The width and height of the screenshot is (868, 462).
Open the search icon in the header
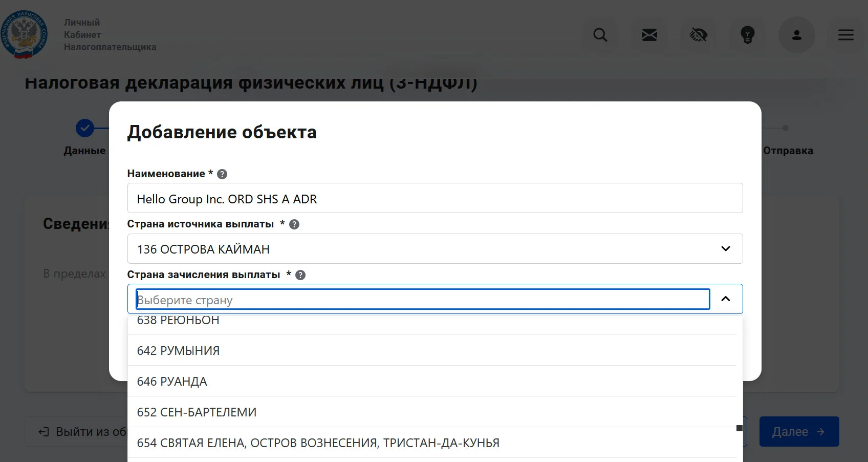tap(600, 35)
